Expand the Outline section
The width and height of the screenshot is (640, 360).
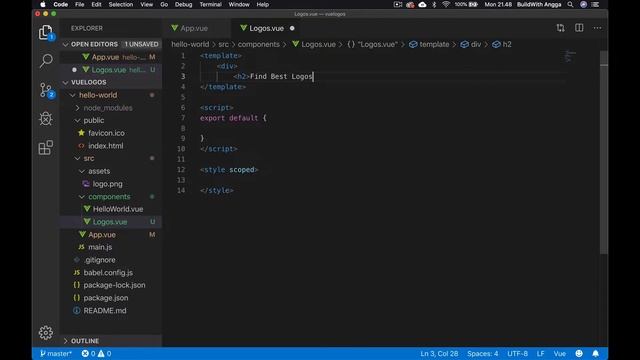[66, 341]
